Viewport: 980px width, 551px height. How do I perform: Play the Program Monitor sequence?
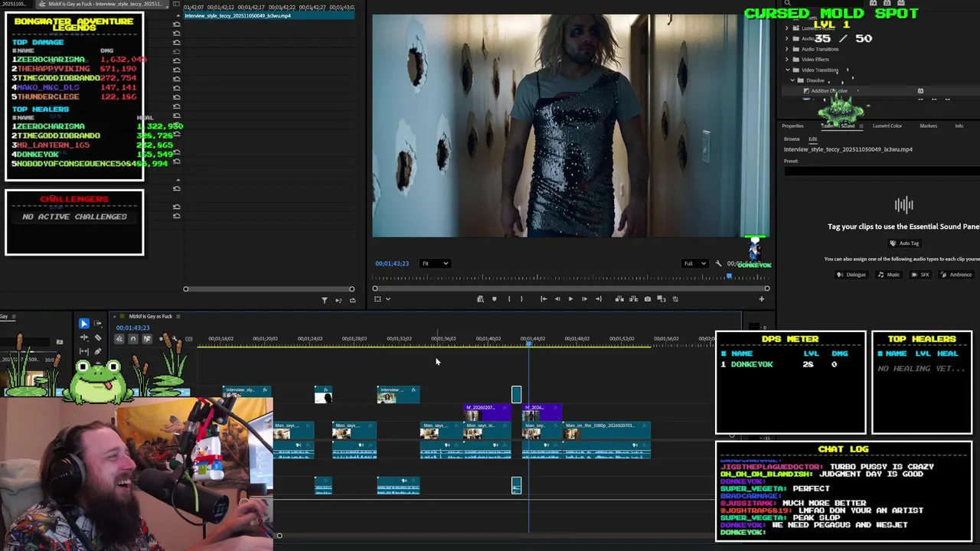[x=570, y=299]
